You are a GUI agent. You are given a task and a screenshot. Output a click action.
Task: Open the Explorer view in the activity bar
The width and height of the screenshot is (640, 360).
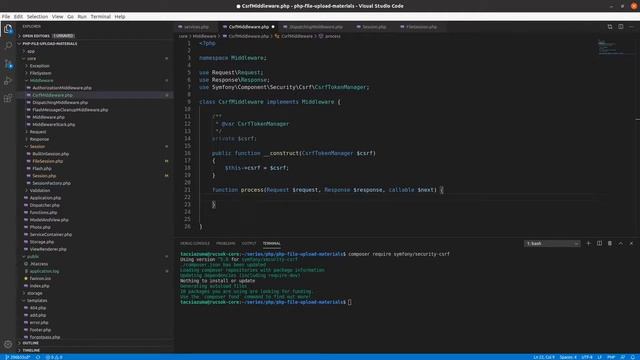[8, 29]
